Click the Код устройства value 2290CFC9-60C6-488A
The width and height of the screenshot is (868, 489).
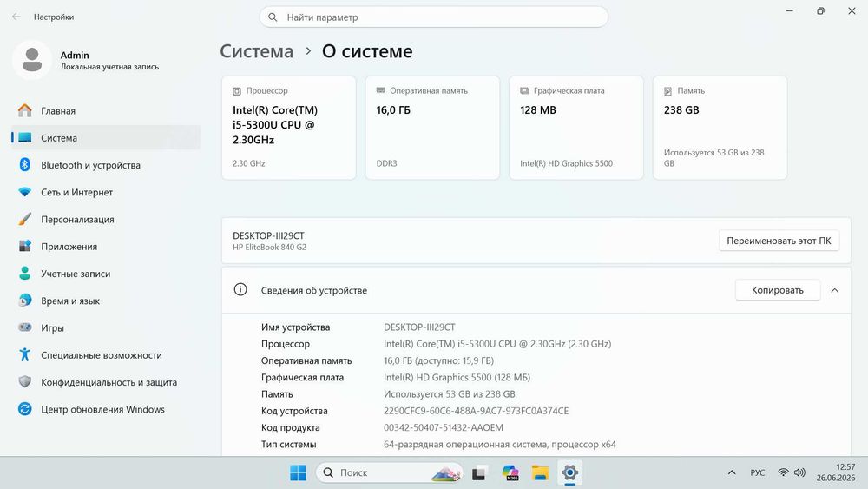476,410
